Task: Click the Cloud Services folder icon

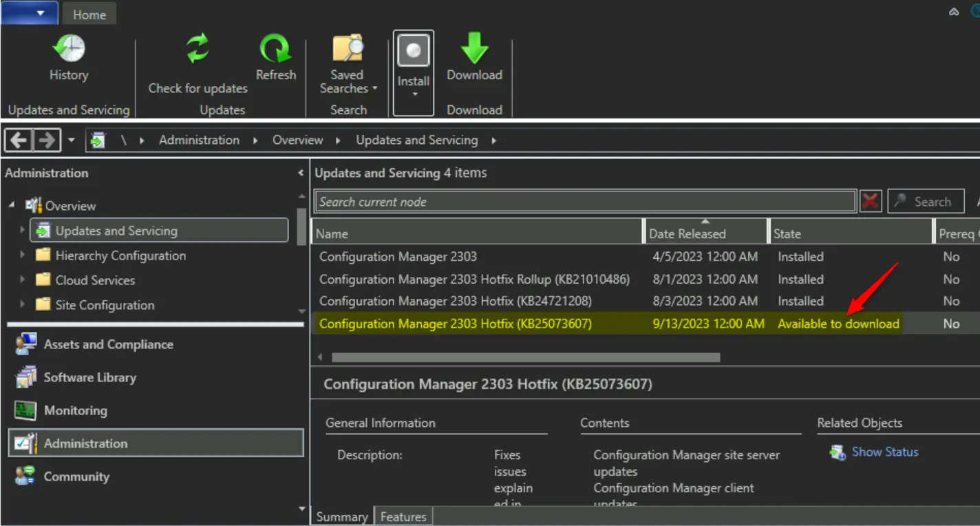Action: [x=43, y=280]
